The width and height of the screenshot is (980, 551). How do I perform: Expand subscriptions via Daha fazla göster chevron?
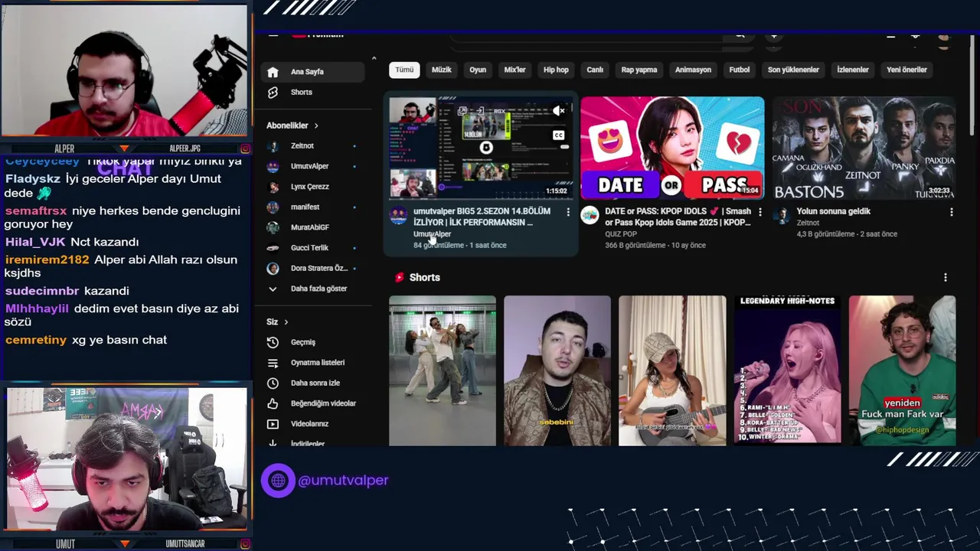pyautogui.click(x=273, y=289)
